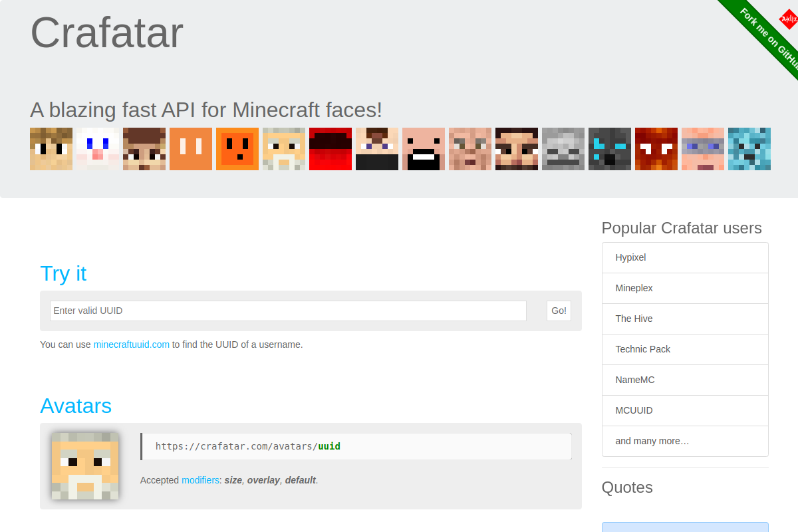The height and width of the screenshot is (532, 798).
Task: Choose the diamond ore face avatar
Action: [749, 149]
